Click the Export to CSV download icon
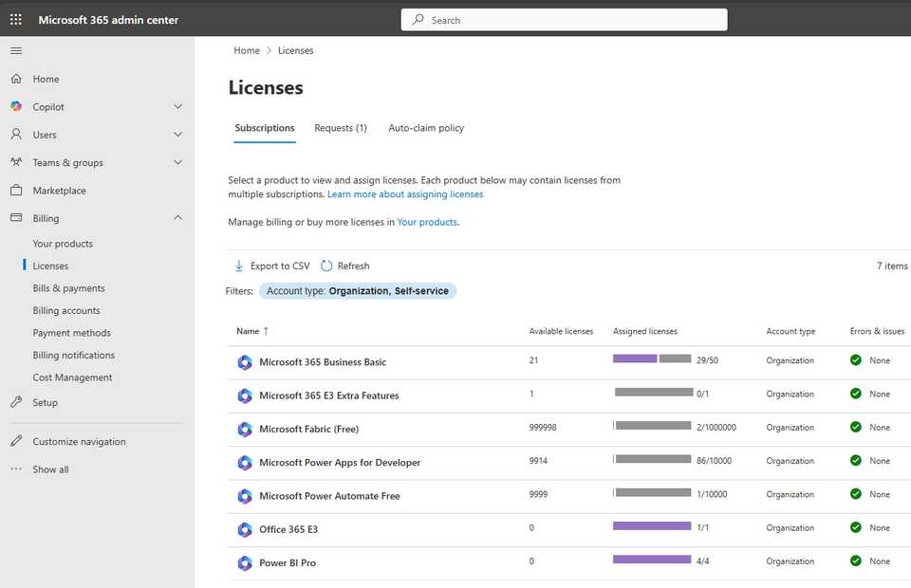This screenshot has height=588, width=911. 239,266
